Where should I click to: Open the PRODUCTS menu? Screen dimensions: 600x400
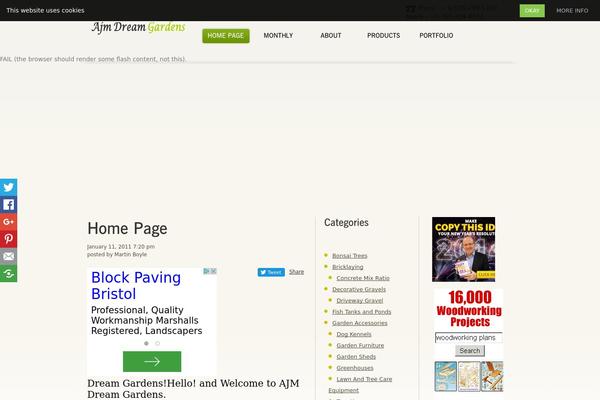coord(383,36)
